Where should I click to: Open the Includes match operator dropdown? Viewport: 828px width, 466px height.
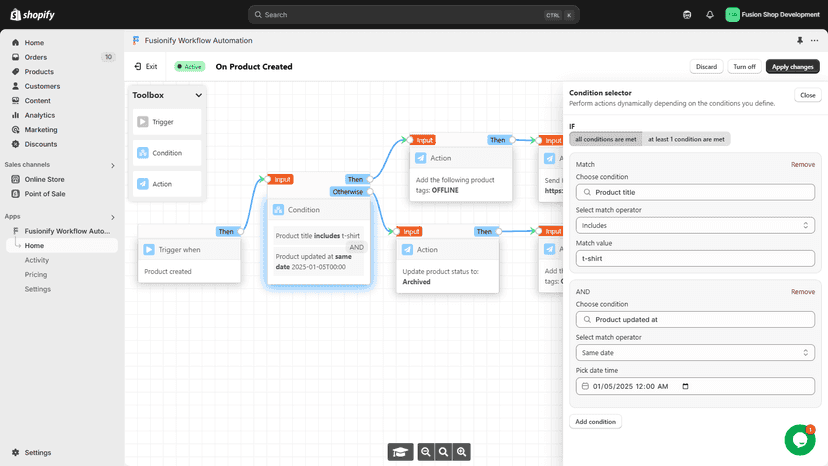(695, 226)
